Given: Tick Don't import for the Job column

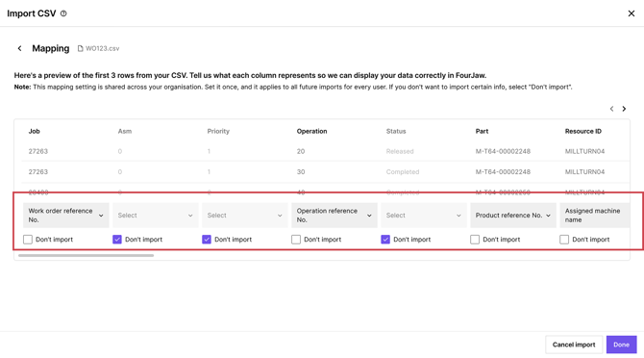Looking at the screenshot, I should pyautogui.click(x=28, y=240).
